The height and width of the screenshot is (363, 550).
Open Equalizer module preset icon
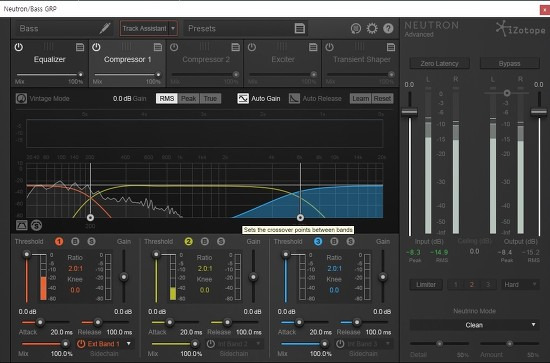(x=80, y=47)
